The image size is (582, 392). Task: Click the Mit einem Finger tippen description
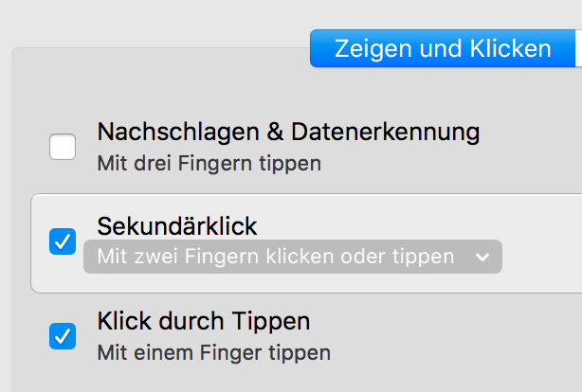coord(213,353)
